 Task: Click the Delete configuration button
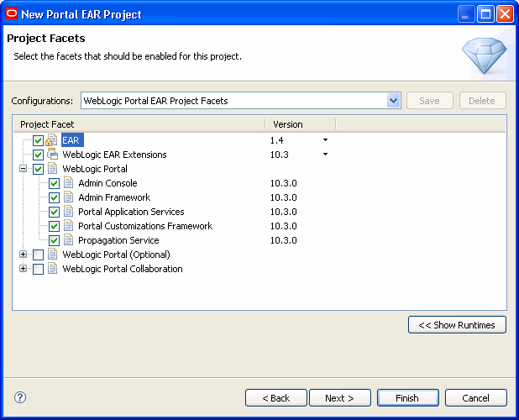482,101
